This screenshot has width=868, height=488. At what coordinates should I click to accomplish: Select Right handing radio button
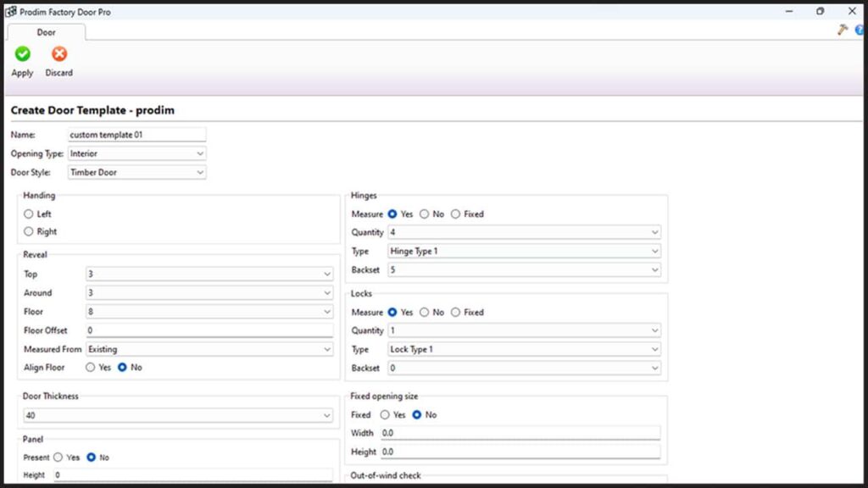(x=29, y=231)
